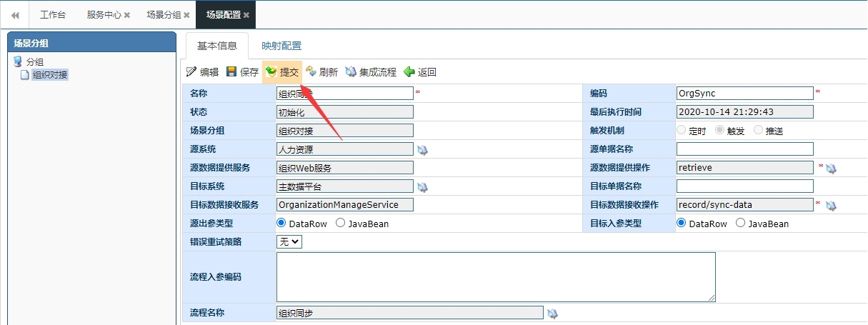Click the 编辑 button label

(209, 72)
